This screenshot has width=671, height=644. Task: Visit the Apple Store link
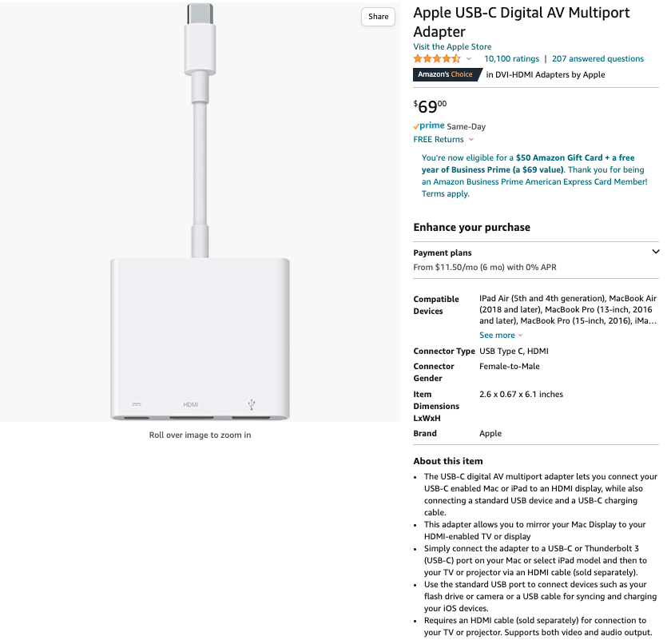[x=452, y=47]
